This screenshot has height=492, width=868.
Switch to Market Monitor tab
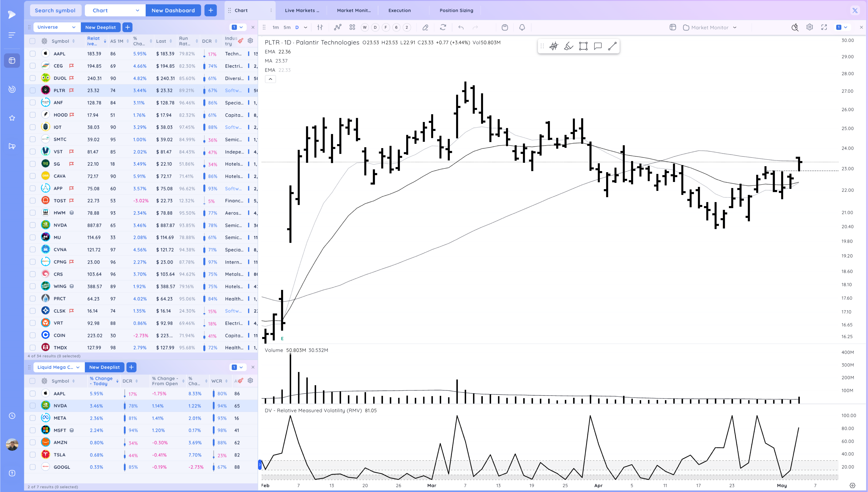click(x=353, y=10)
